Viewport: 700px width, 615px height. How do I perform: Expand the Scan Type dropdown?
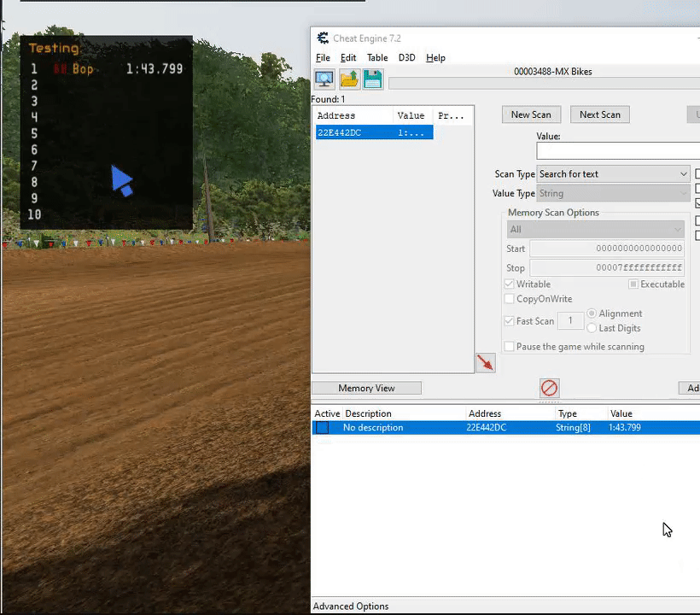click(614, 174)
